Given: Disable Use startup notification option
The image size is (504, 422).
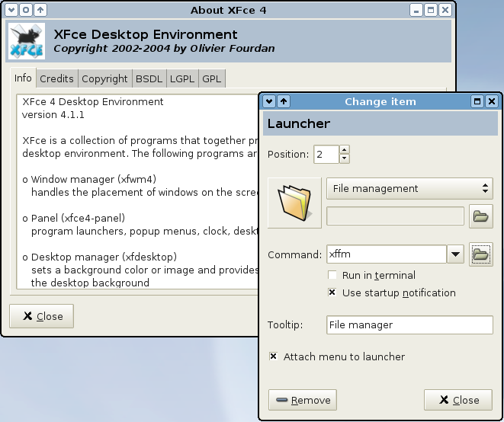Looking at the screenshot, I should [x=332, y=293].
